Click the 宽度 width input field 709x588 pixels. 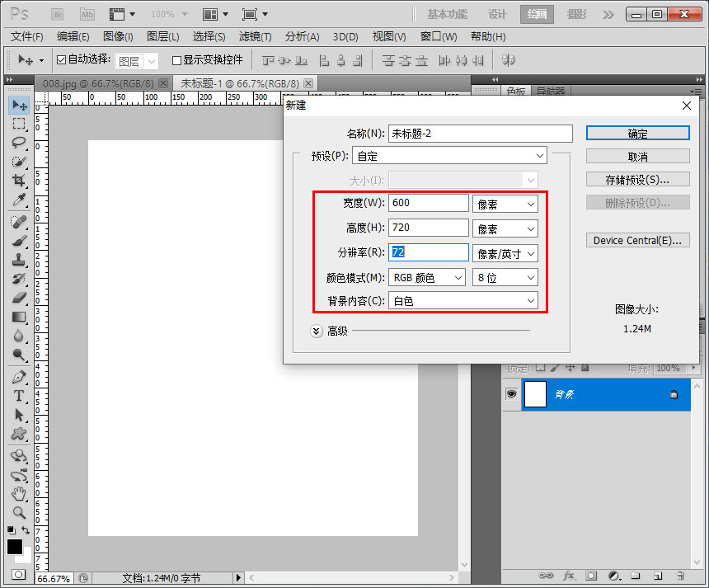tap(428, 203)
